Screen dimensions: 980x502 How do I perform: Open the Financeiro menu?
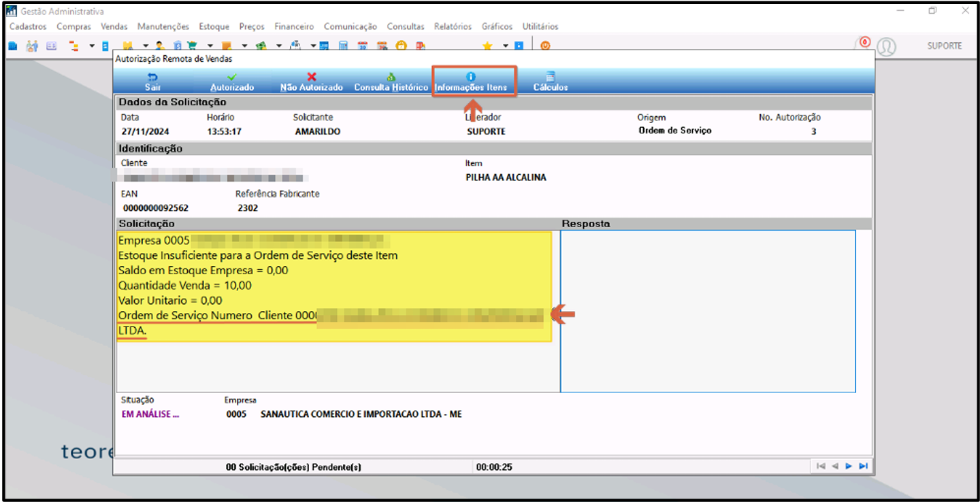click(x=294, y=27)
